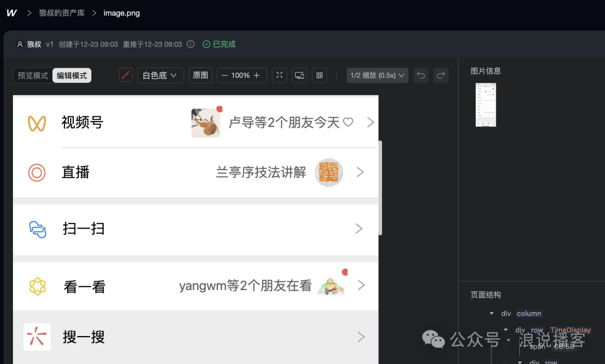Image resolution: width=605 pixels, height=364 pixels.
Task: Click the image.png breadcrumb
Action: pos(122,13)
